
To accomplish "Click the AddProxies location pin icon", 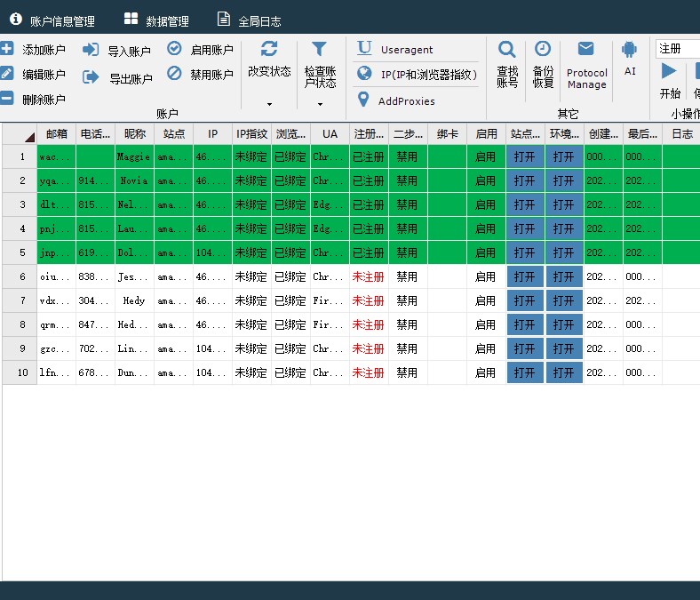I will tap(363, 100).
